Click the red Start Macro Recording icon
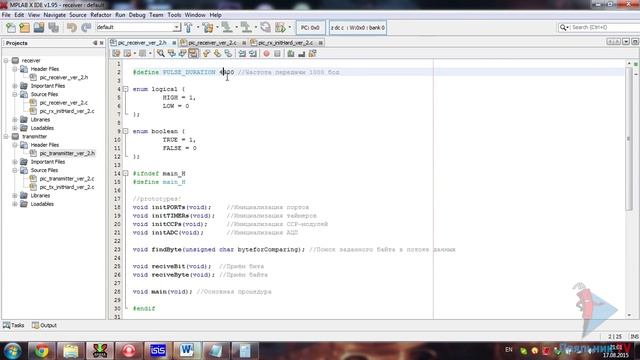Screen dimensions: 640x360 click(x=266, y=53)
